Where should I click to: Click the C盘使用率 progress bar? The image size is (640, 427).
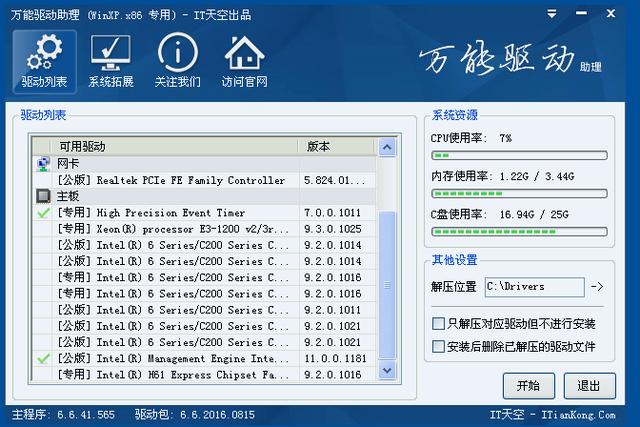[x=520, y=232]
